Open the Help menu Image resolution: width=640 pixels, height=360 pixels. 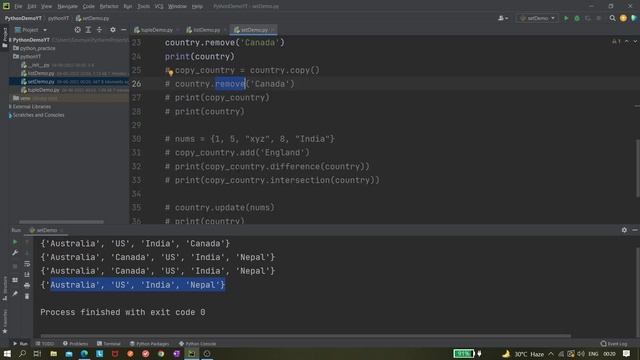(x=197, y=7)
